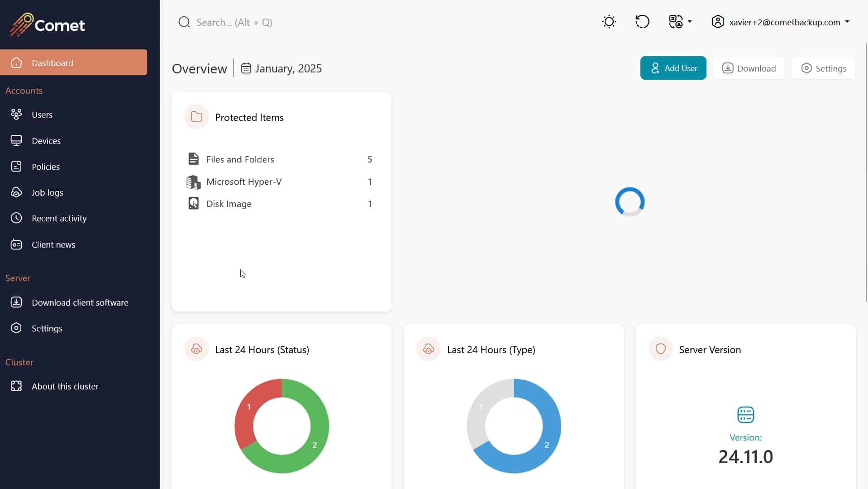Click the sidebar Settings hexagon icon
This screenshot has width=868, height=489.
(x=16, y=328)
